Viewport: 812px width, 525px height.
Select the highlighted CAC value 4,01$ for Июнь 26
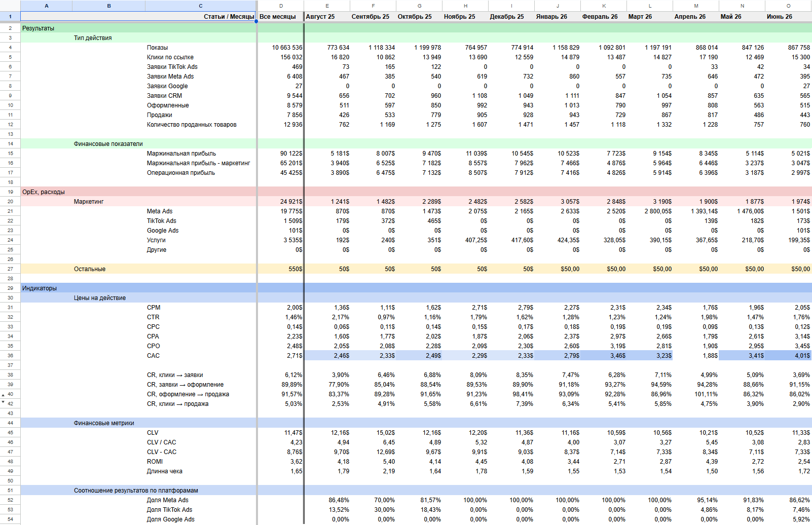pyautogui.click(x=788, y=356)
